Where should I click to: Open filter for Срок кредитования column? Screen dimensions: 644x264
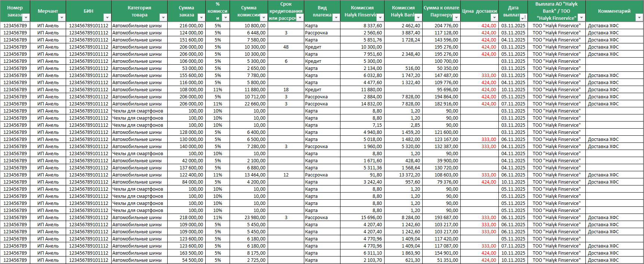click(x=300, y=18)
